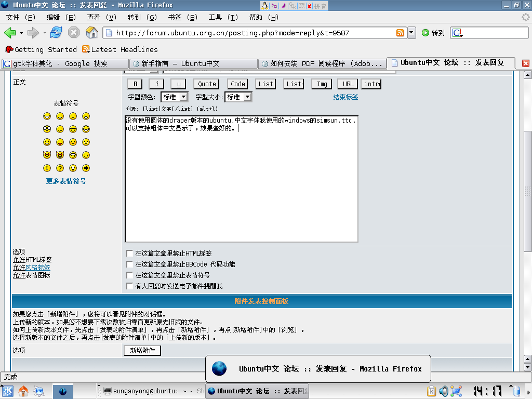
Task: Switch to the 新手指南 Ubuntu中文 tab
Action: click(x=194, y=63)
